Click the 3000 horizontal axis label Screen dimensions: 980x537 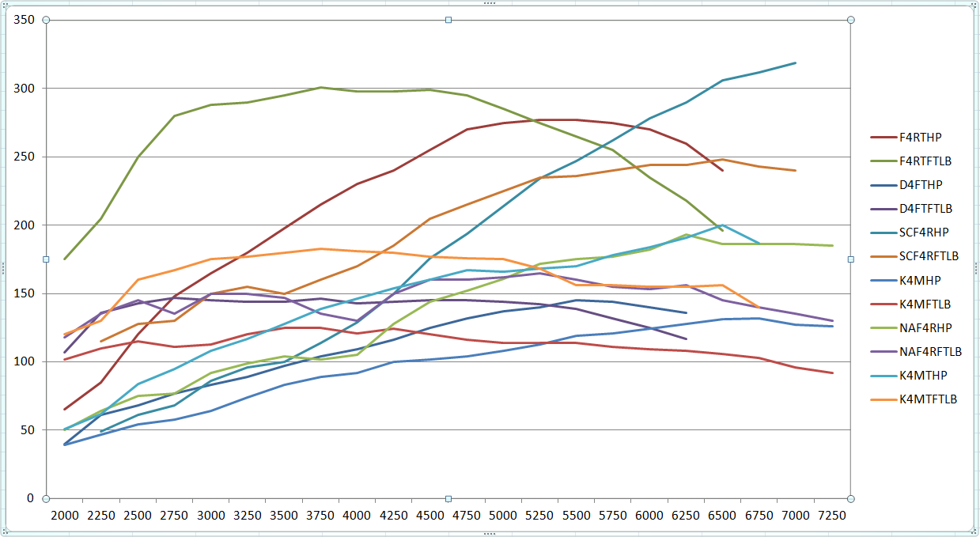211,515
